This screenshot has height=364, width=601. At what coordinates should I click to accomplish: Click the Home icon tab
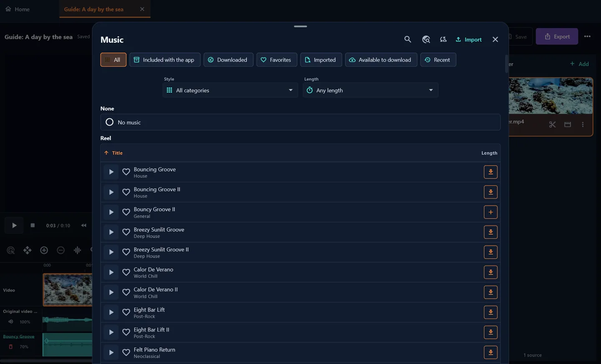[x=18, y=9]
